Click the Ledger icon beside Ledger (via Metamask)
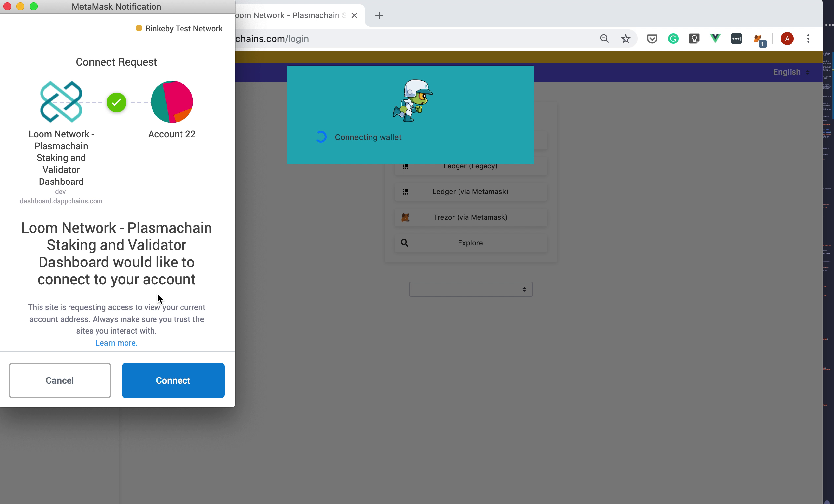Image resolution: width=834 pixels, height=504 pixels. coord(405,192)
